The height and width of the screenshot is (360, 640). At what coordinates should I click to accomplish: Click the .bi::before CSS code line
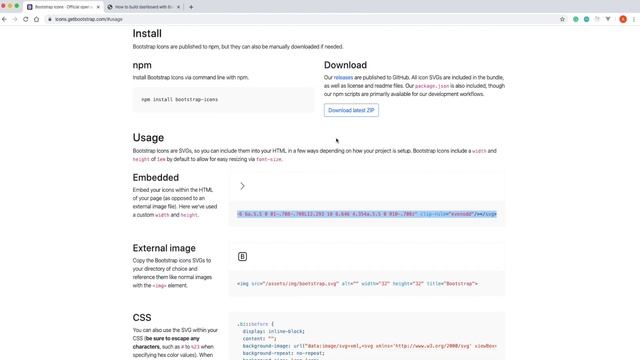click(256, 324)
